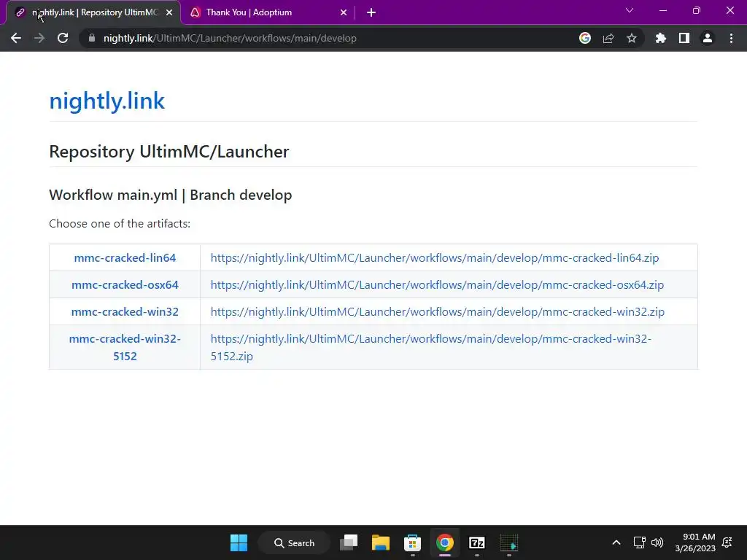This screenshot has height=560, width=747.
Task: Download via the mmc-cracked-win32.zip URL
Action: coord(438,312)
